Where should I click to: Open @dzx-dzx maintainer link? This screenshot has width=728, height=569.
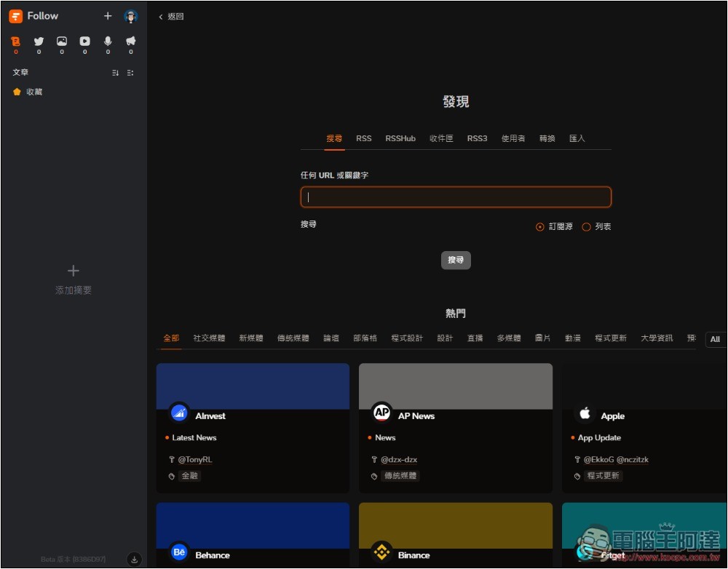[399, 459]
